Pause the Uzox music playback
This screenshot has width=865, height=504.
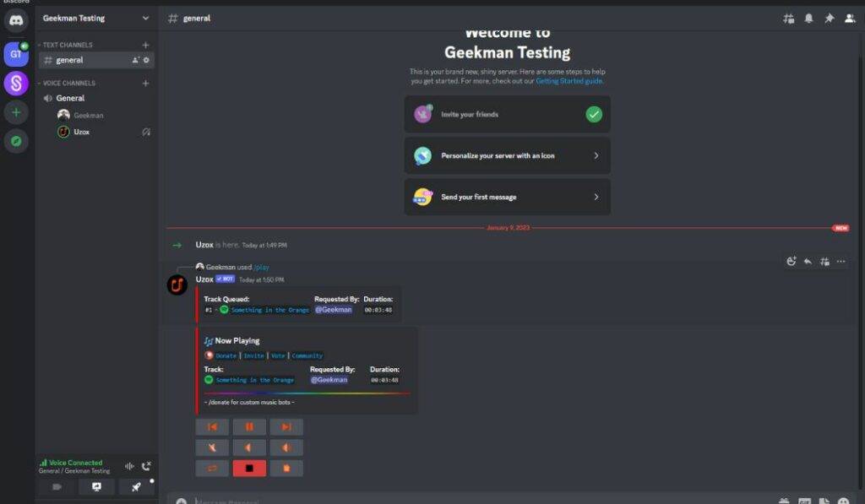coord(249,427)
